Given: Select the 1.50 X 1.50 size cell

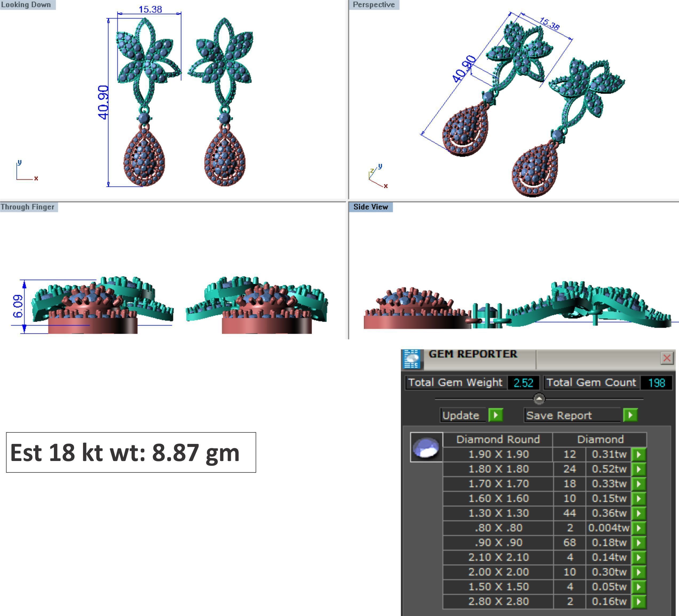Looking at the screenshot, I should (499, 587).
